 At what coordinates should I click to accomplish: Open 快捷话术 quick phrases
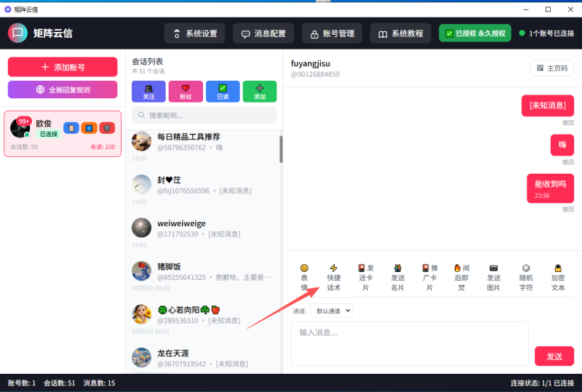(x=333, y=277)
